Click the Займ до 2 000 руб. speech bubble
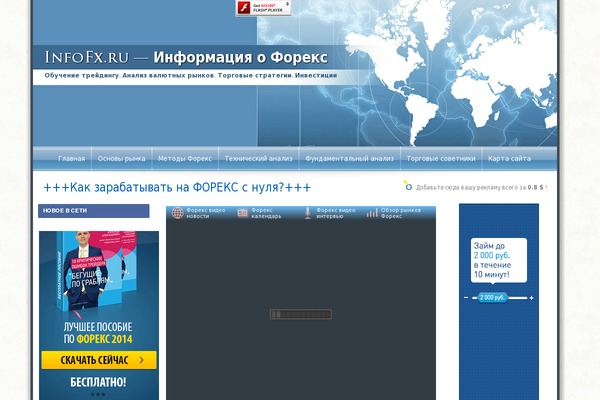This screenshot has width=600, height=400. 499,261
